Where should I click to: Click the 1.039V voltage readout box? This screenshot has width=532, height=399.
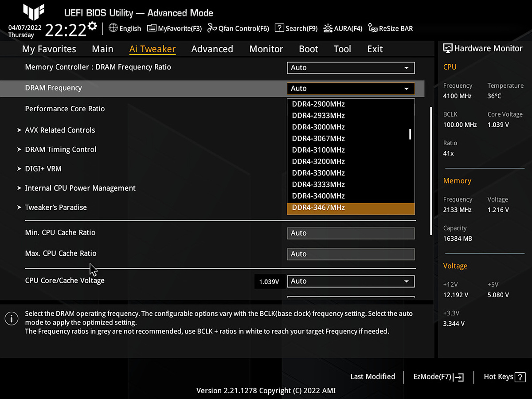point(269,282)
